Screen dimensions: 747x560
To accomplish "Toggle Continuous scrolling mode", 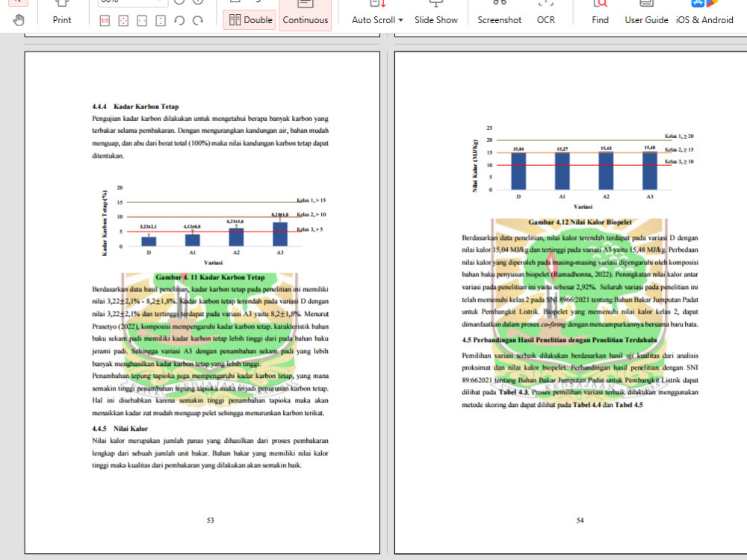I will pos(306,15).
